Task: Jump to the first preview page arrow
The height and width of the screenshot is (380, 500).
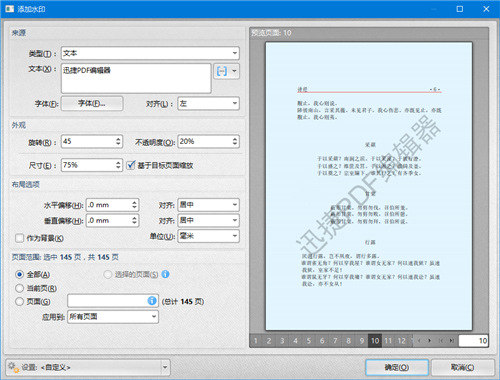Action: [x=441, y=341]
